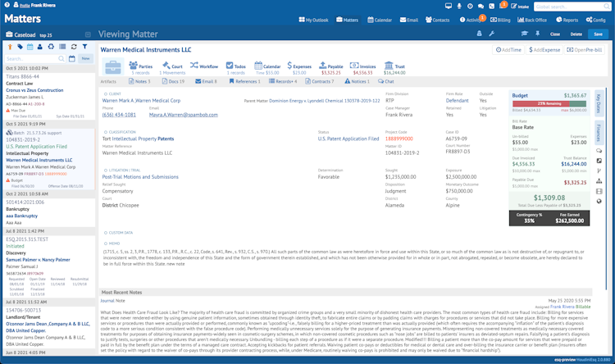Focus the Global search field
The image size is (615, 364).
coord(572,7)
